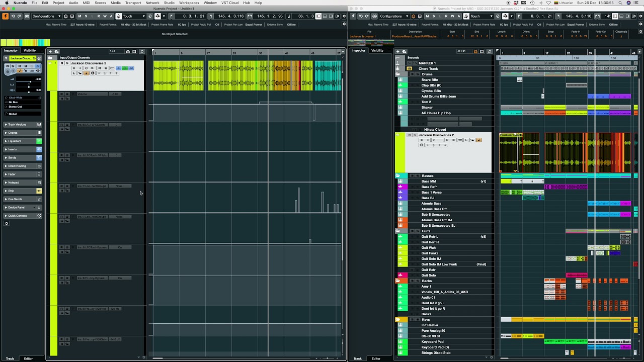Switch to Editor tab in left window bottom

[x=28, y=358]
